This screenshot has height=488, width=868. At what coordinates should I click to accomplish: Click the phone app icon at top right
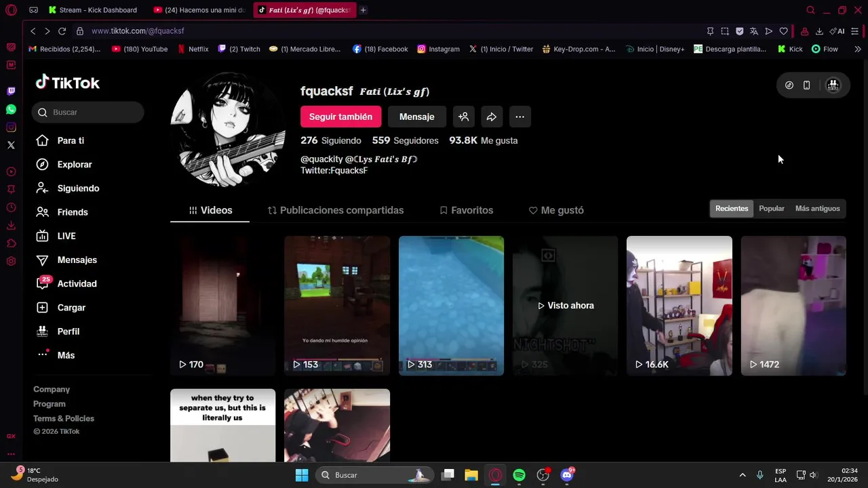tap(806, 85)
